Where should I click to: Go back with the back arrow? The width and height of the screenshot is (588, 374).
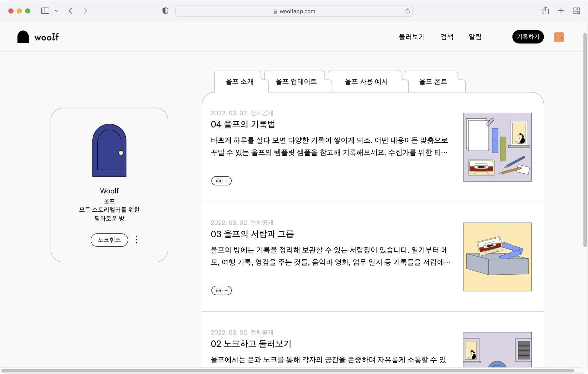(x=70, y=11)
